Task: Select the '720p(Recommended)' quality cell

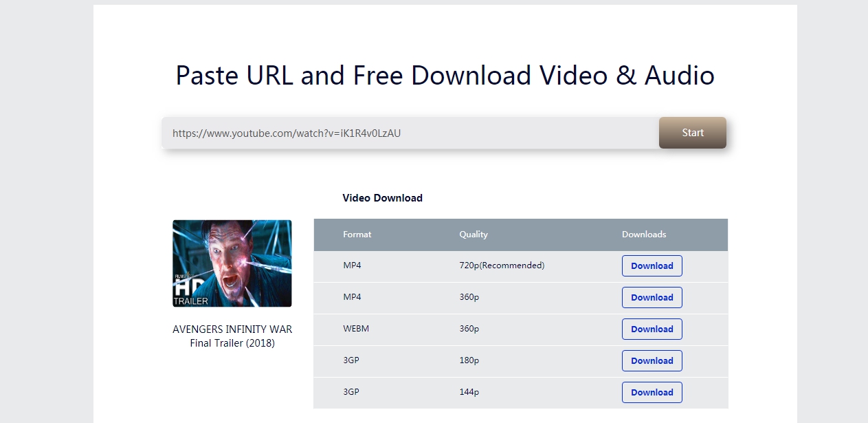Action: [x=502, y=265]
